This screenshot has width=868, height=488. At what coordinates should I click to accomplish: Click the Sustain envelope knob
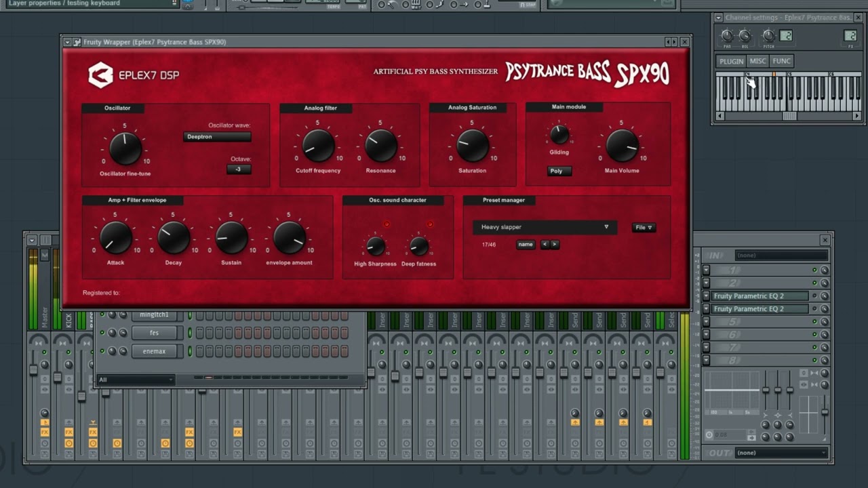click(x=231, y=237)
